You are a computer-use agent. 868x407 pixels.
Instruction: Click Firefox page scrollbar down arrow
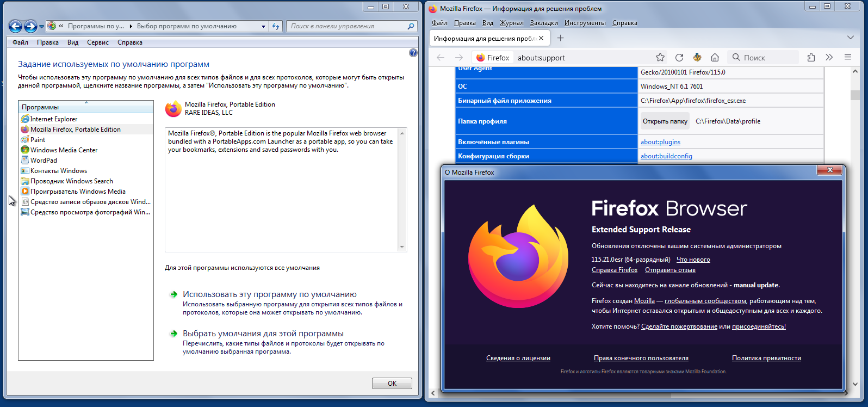pos(855,384)
